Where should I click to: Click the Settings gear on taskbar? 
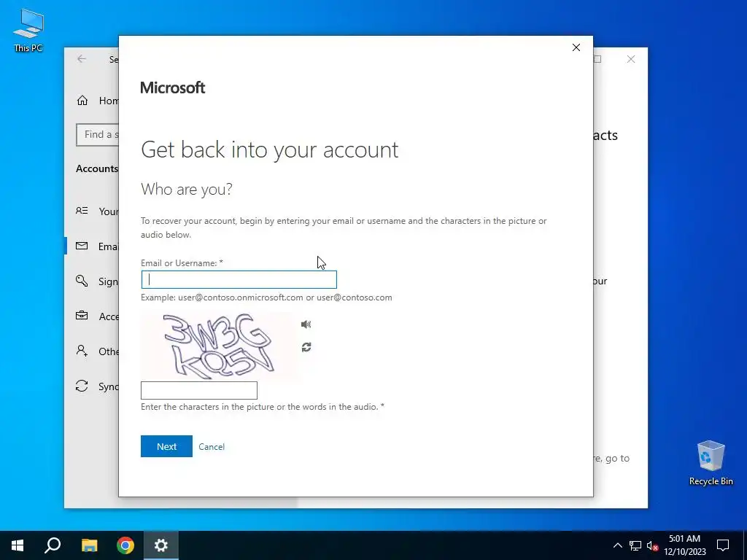(x=161, y=545)
